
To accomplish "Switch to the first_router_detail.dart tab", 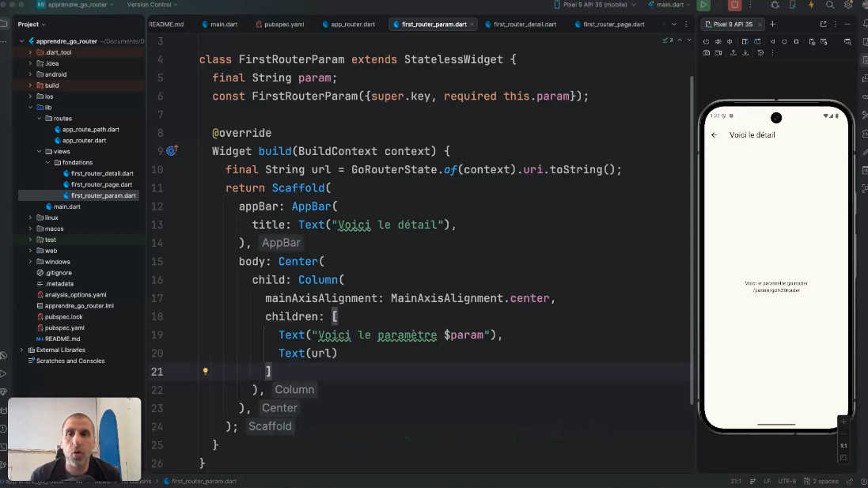I will point(524,25).
